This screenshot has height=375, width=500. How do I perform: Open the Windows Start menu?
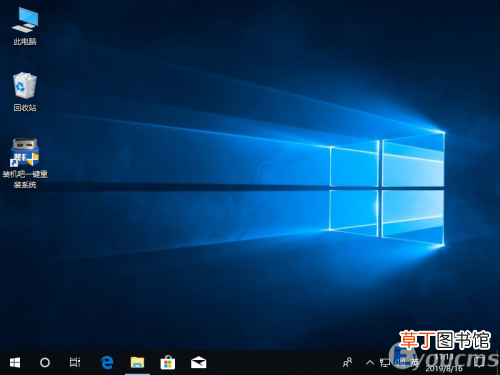pos(15,362)
